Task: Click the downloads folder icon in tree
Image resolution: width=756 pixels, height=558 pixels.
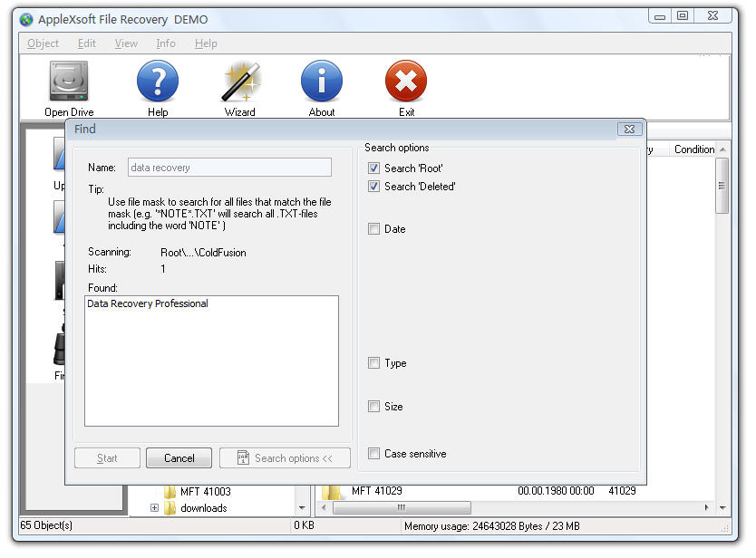Action: (x=170, y=508)
